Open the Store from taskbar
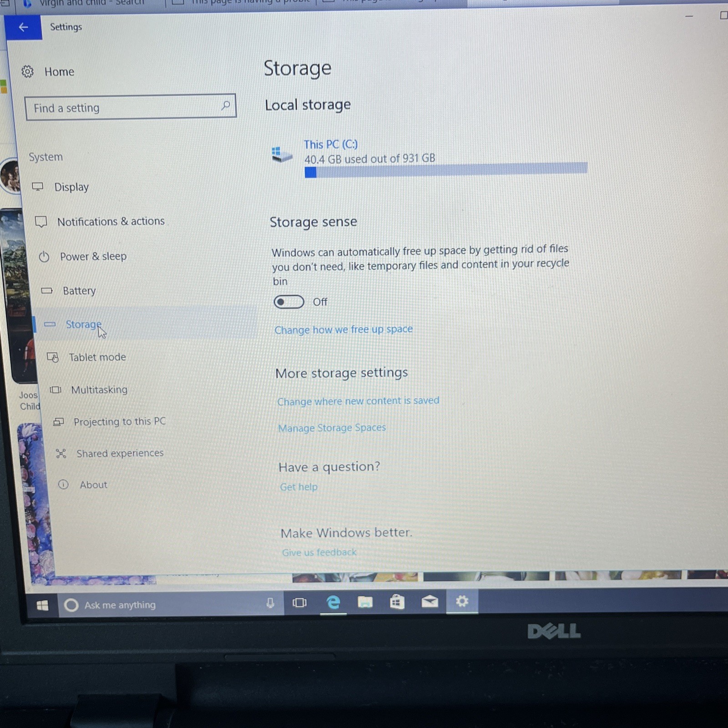Screen dimensions: 728x728 [x=397, y=602]
